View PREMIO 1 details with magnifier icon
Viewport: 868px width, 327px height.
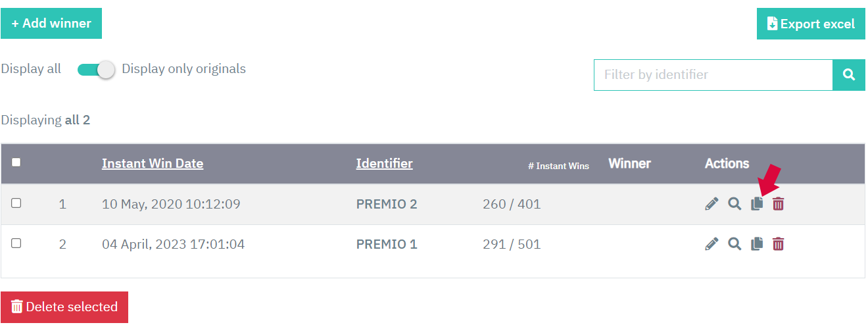[x=735, y=244]
